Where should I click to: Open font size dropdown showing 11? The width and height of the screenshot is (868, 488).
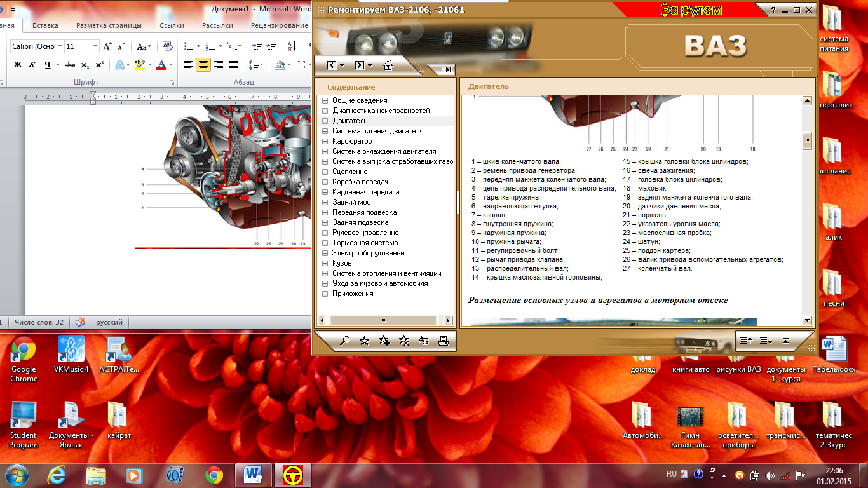coord(95,46)
